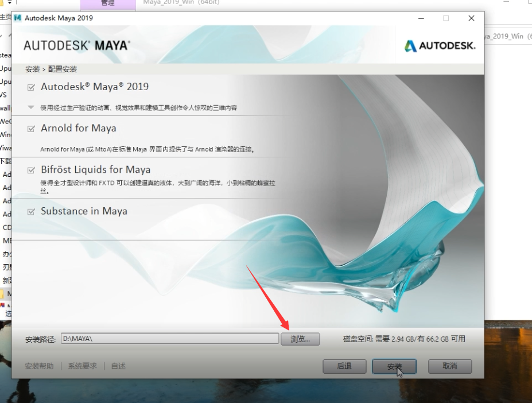Screen dimensions: 532x403
Task: Click the 浏览... browse button
Action: click(x=300, y=339)
